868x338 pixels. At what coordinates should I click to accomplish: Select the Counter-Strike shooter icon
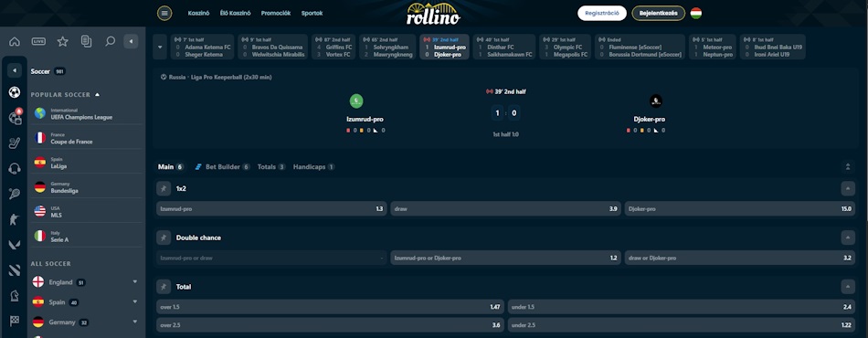pyautogui.click(x=15, y=219)
